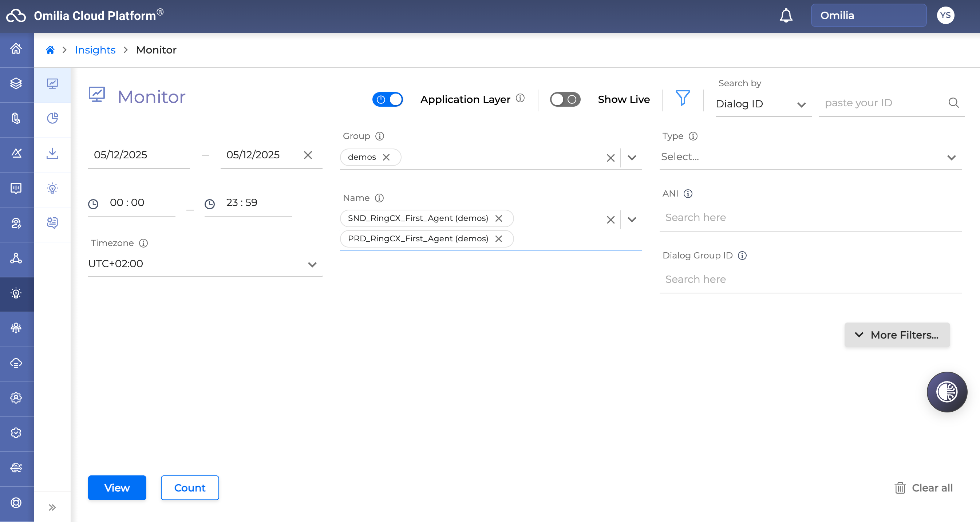This screenshot has height=522, width=980.
Task: Go to Insights breadcrumb link
Action: point(95,50)
